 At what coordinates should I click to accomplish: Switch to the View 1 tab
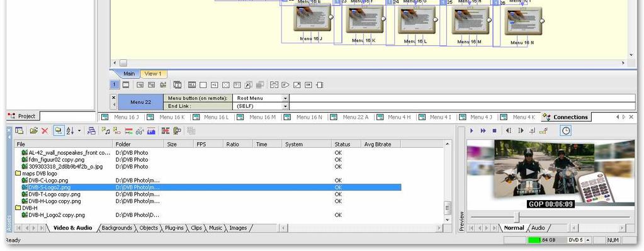tap(153, 74)
